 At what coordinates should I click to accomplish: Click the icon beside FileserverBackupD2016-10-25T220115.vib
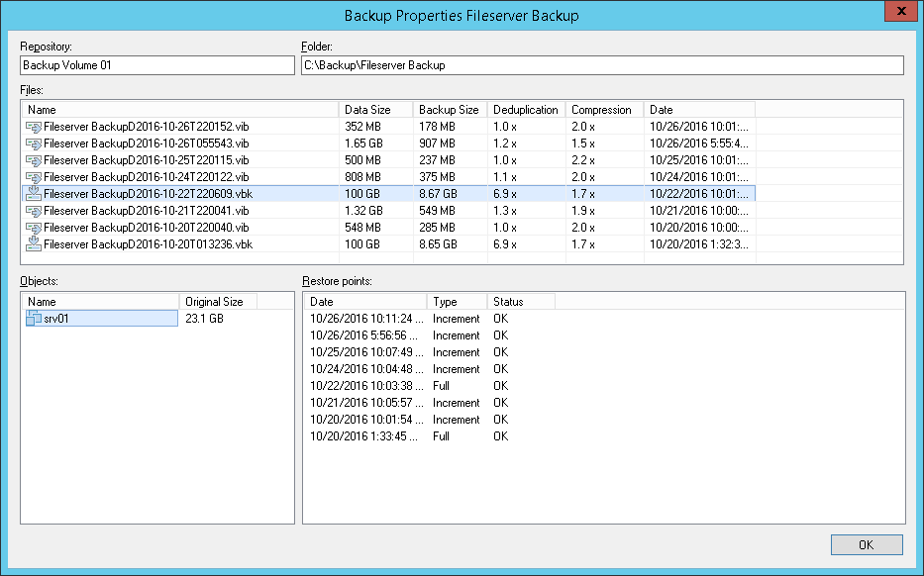pos(35,159)
